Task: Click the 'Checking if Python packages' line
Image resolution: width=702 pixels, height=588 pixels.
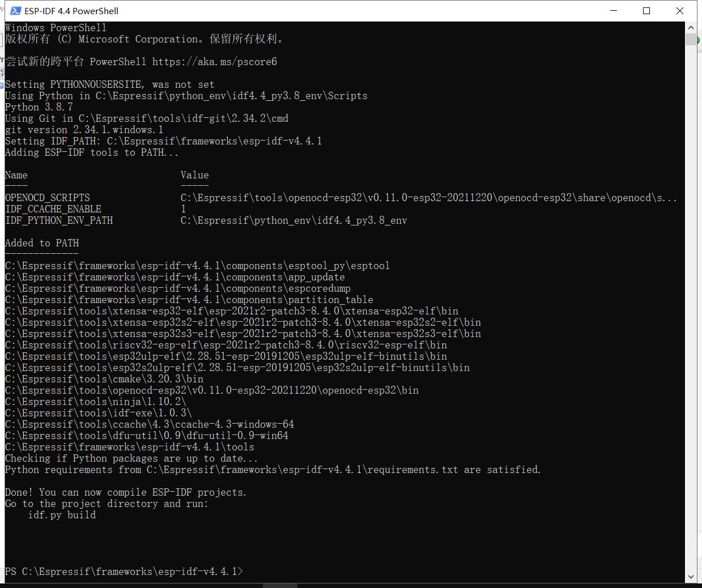Action: pyautogui.click(x=131, y=458)
